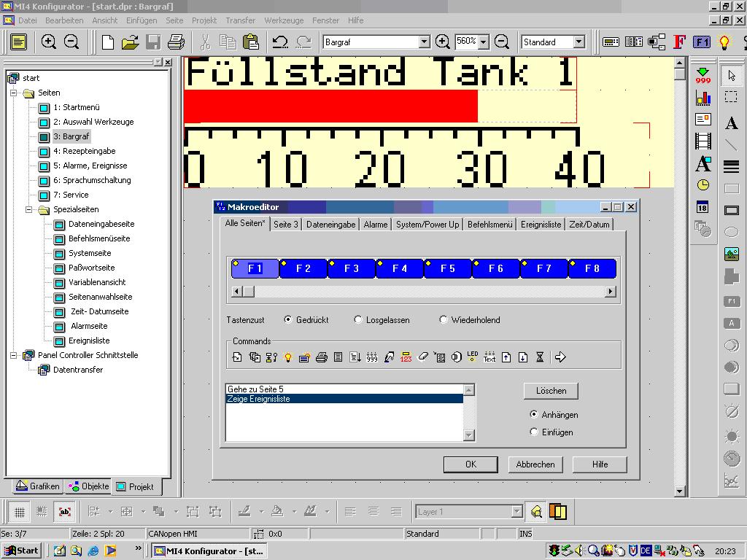Image resolution: width=747 pixels, height=560 pixels.
Task: Select the numeric 999 variable tool
Action: [703, 75]
